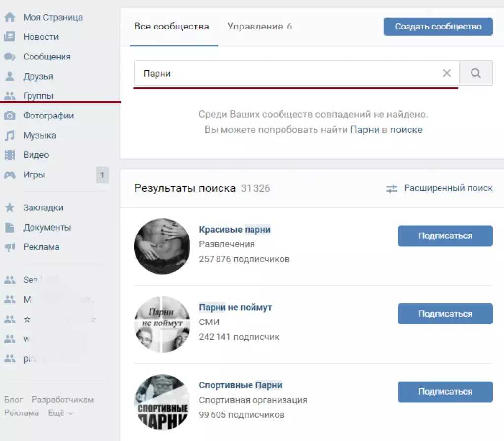504x441 pixels.
Task: Click the Сообщения speech bubble icon
Action: point(9,57)
